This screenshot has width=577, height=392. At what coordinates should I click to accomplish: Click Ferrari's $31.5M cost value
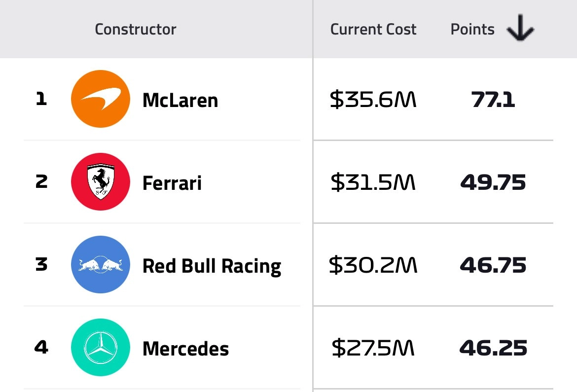372,182
